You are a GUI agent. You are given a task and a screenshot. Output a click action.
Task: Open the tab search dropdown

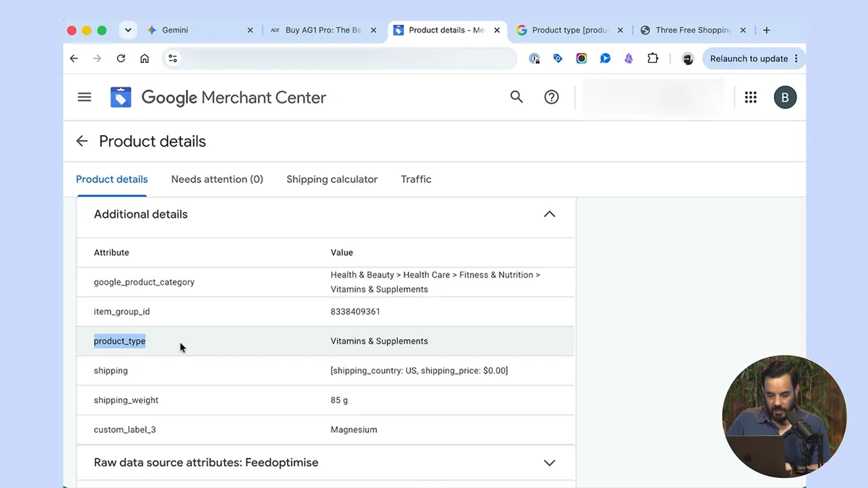[x=128, y=30]
